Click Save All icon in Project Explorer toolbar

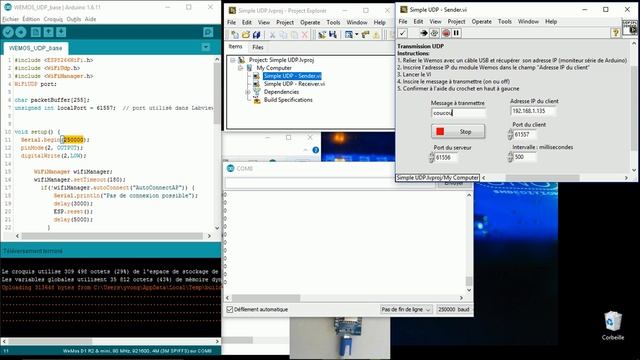click(256, 35)
